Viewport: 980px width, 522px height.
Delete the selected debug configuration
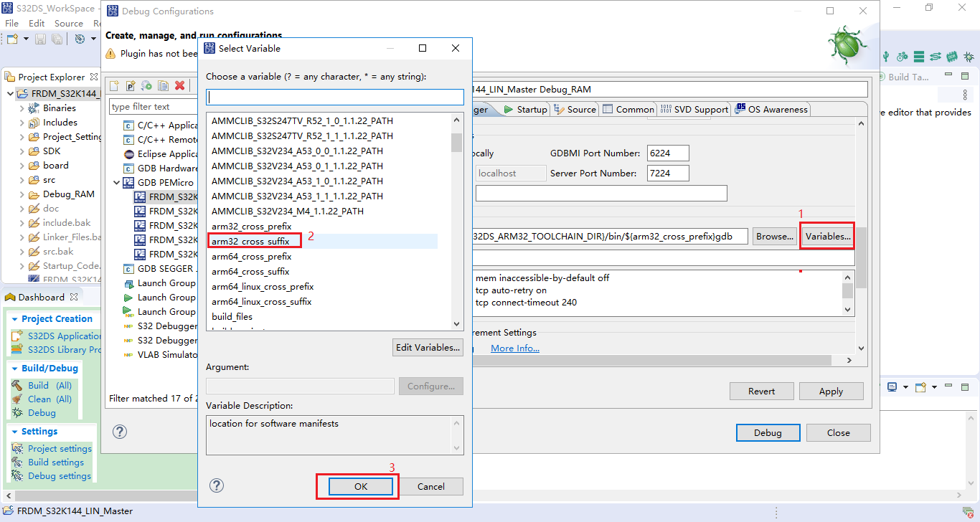click(180, 85)
